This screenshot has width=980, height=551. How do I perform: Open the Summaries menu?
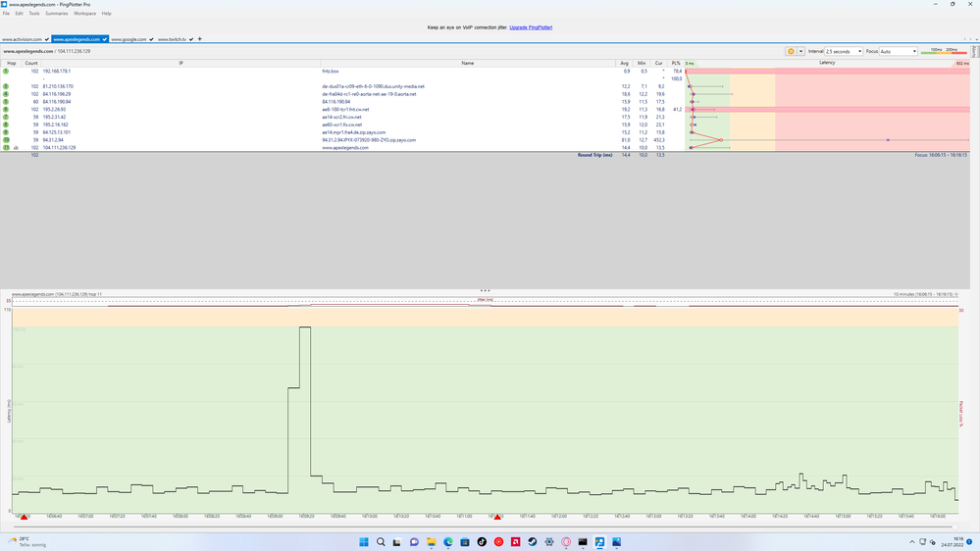pos(57,14)
